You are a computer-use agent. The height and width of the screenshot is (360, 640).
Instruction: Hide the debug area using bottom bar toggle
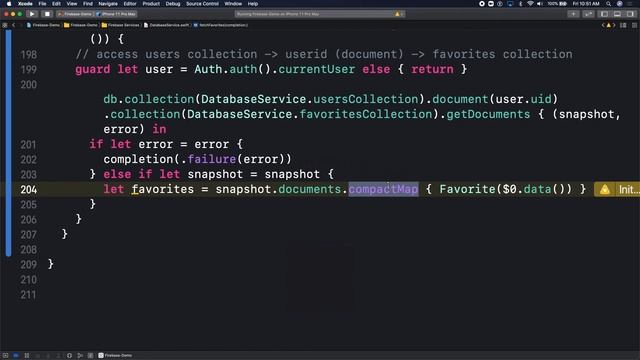pos(5,356)
